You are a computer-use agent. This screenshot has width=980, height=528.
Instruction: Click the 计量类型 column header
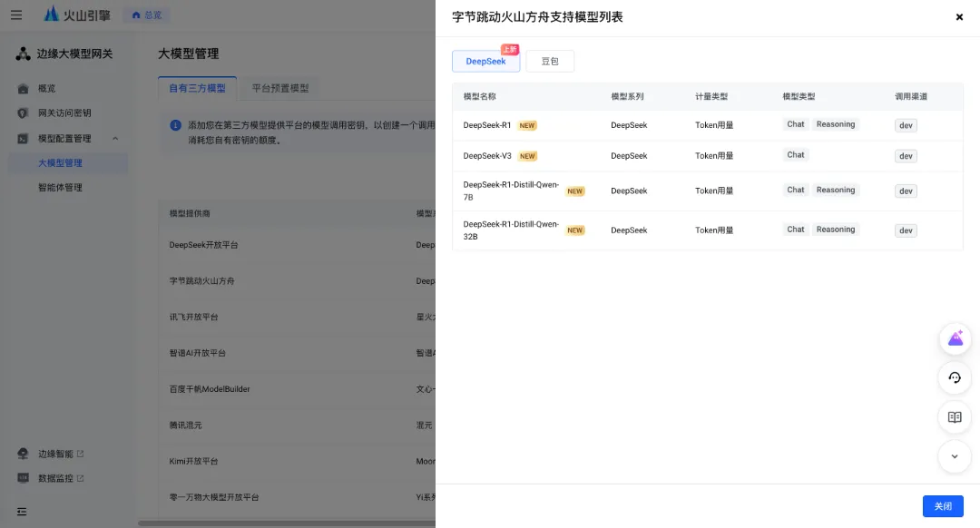coord(711,96)
